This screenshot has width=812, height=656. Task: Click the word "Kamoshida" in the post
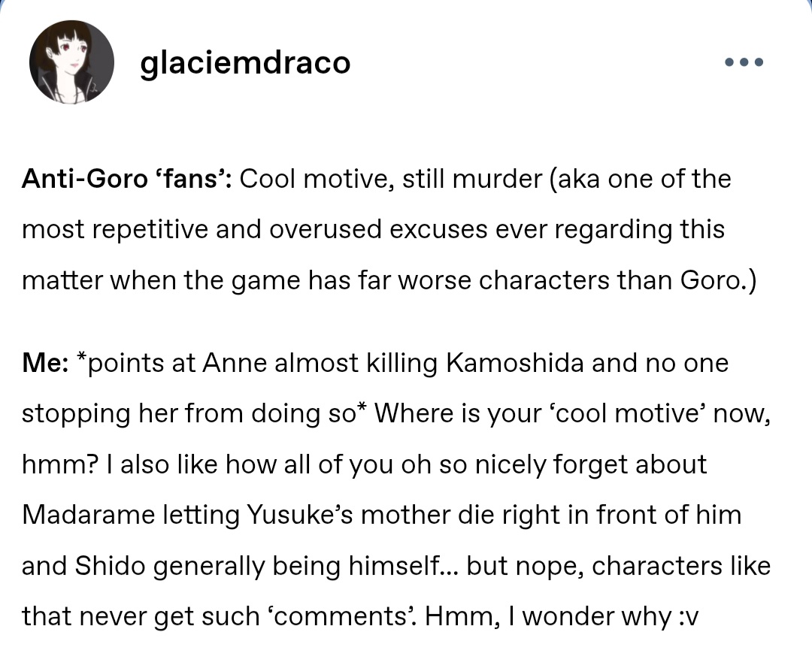[514, 362]
